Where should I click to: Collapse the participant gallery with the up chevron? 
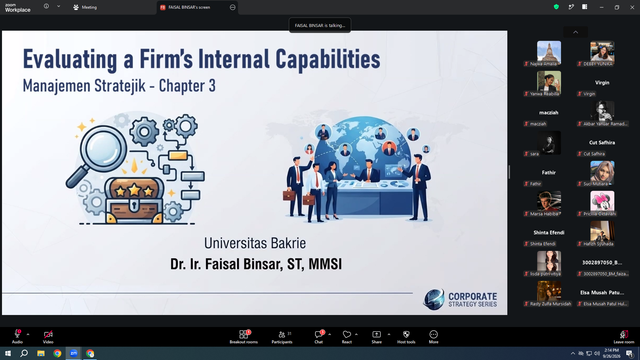tap(576, 32)
